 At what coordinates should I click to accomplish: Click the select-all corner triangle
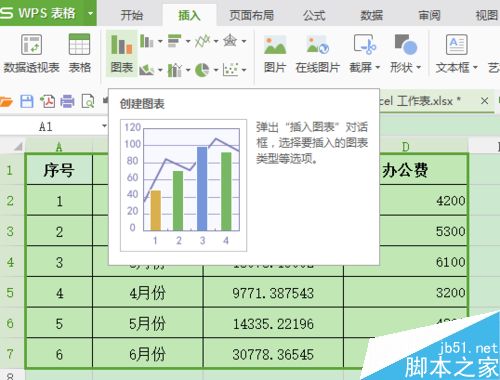[x=18, y=146]
